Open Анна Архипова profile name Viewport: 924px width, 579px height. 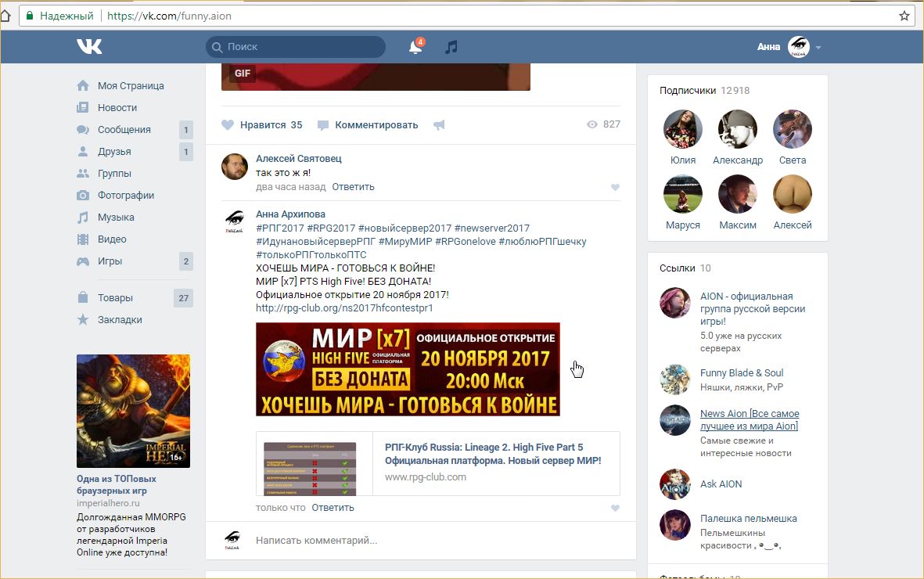pyautogui.click(x=290, y=214)
